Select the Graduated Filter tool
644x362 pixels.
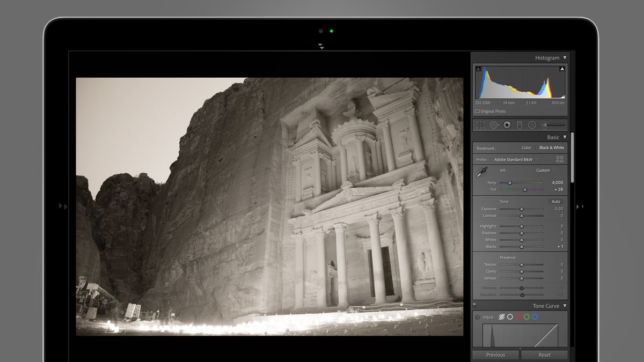pyautogui.click(x=519, y=124)
